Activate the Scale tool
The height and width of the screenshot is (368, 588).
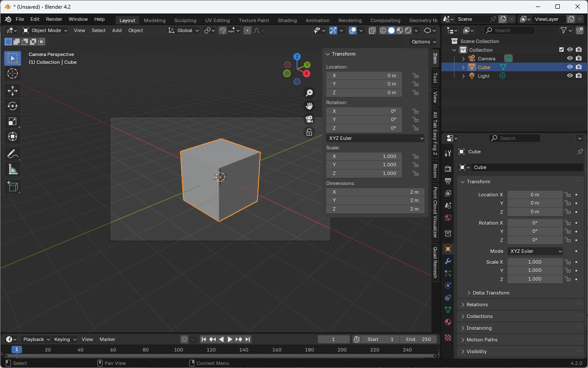13,121
